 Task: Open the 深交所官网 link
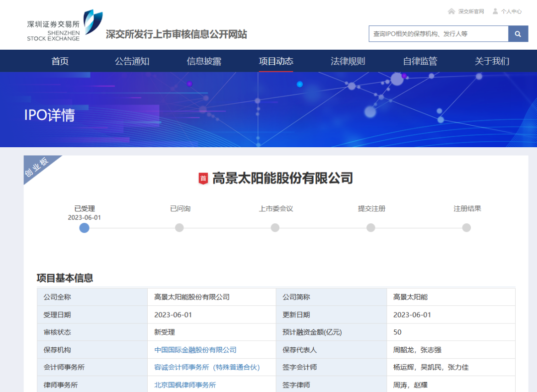coord(471,11)
